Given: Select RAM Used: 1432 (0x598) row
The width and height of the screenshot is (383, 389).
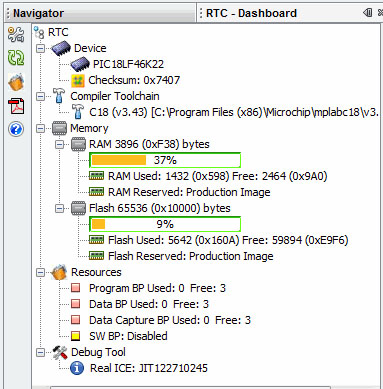Looking at the screenshot, I should 218,176.
